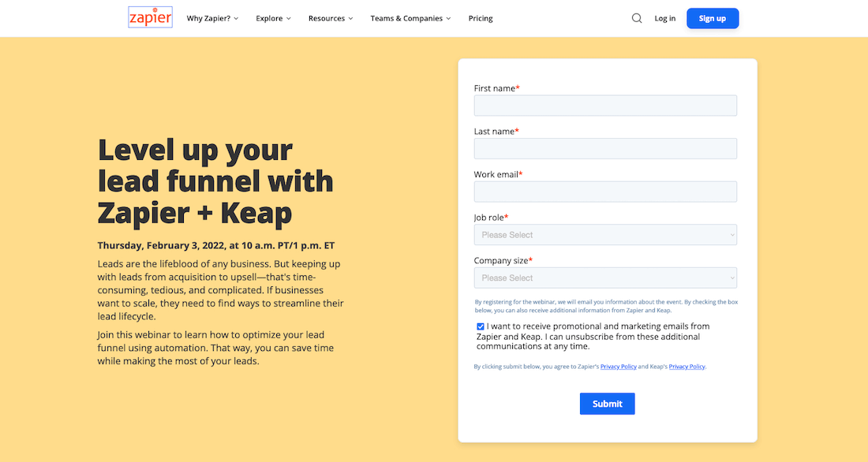Screen dimensions: 868x462
Task: Click the Log in link
Action: pyautogui.click(x=665, y=18)
